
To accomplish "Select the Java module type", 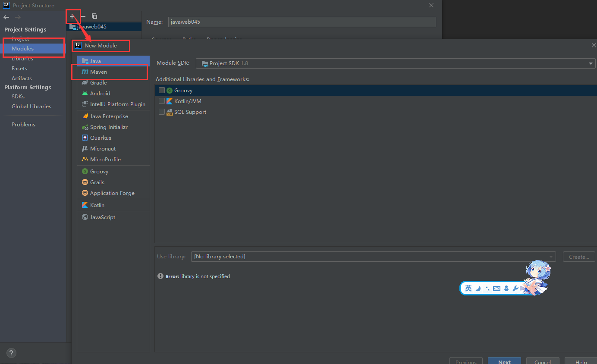I will [x=113, y=61].
